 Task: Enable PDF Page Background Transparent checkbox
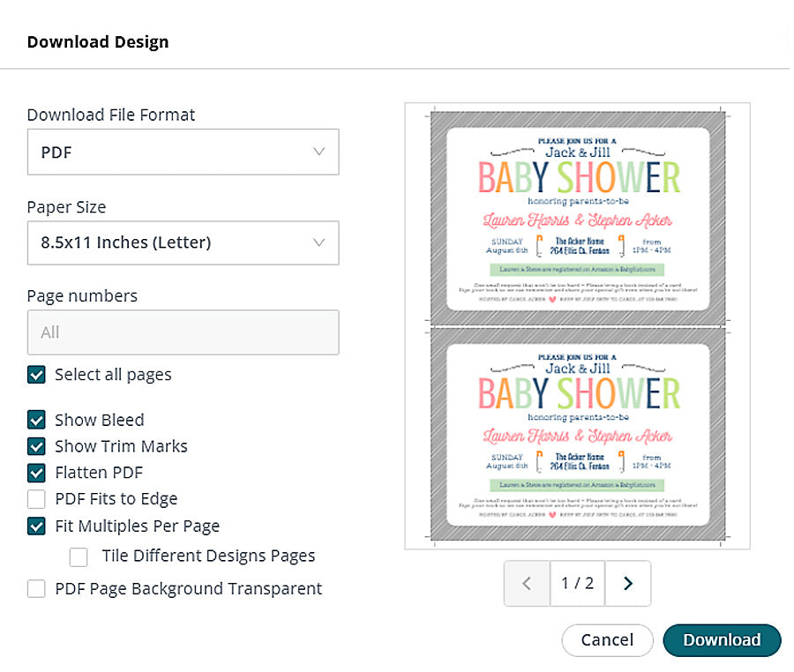coord(36,589)
